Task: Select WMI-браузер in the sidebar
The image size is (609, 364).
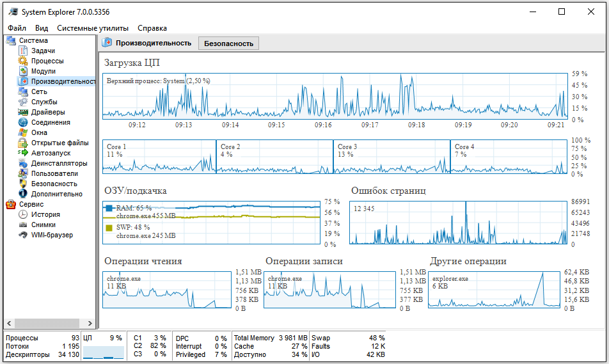Action: (x=52, y=235)
